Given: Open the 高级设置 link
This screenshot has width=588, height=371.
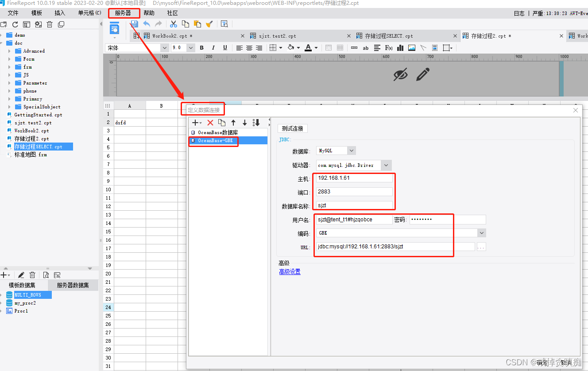Looking at the screenshot, I should [290, 272].
